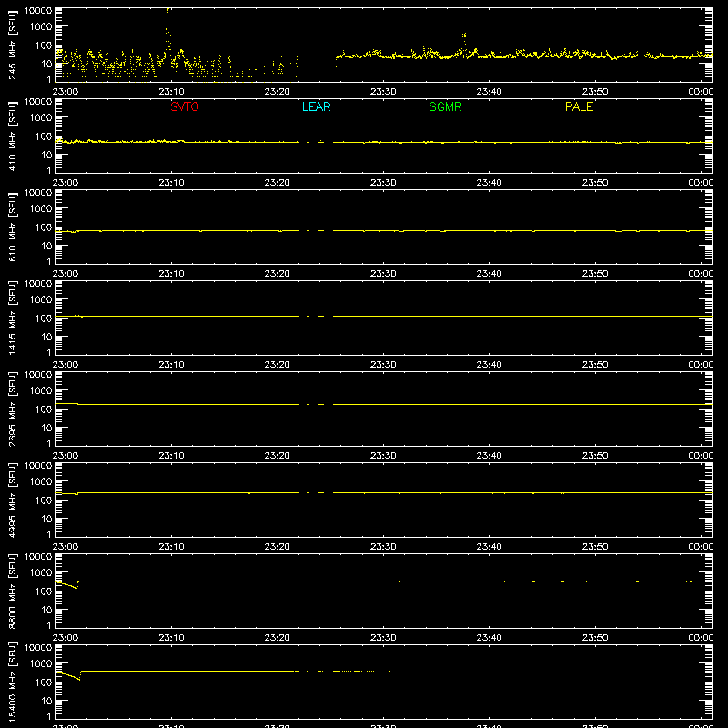Select the 410 MHz [SFU] axis label
Image resolution: width=728 pixels, height=728 pixels.
point(12,136)
